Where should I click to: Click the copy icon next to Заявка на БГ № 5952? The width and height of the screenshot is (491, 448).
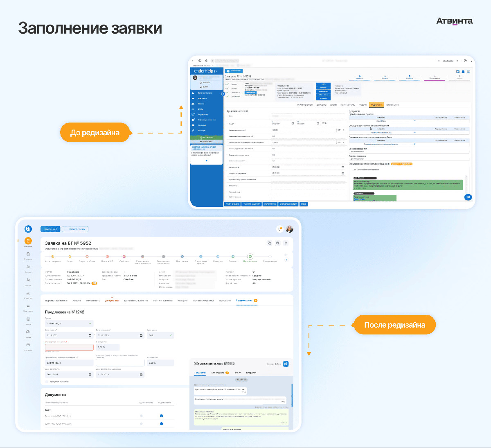pyautogui.click(x=269, y=243)
